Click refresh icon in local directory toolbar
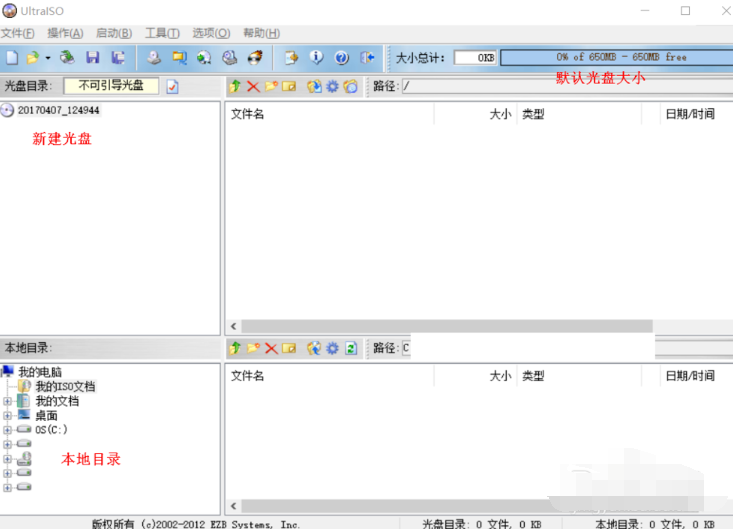This screenshot has height=529, width=733. click(x=351, y=348)
